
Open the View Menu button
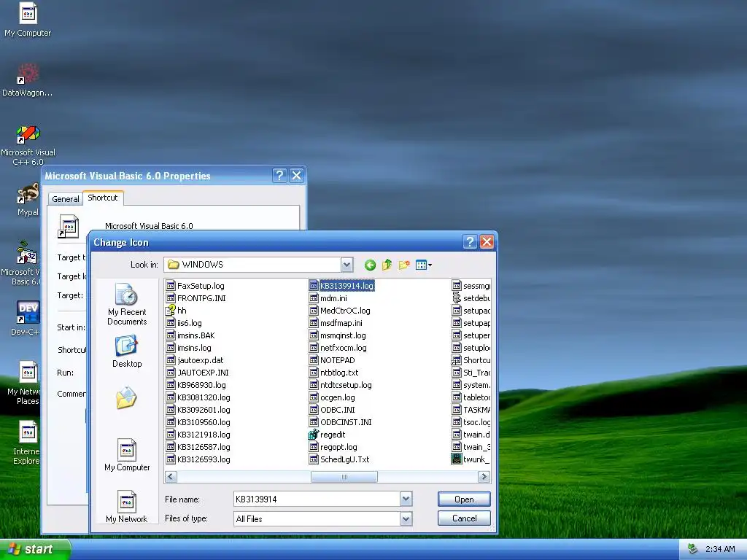click(424, 265)
